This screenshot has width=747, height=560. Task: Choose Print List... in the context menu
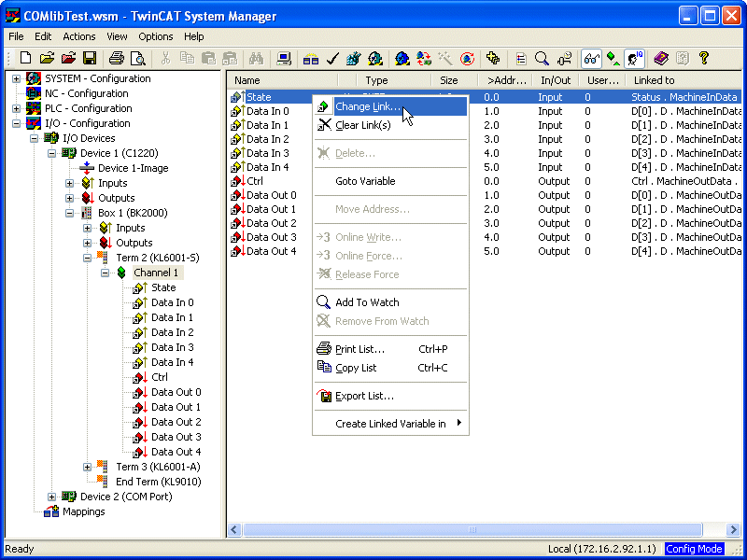click(x=390, y=349)
